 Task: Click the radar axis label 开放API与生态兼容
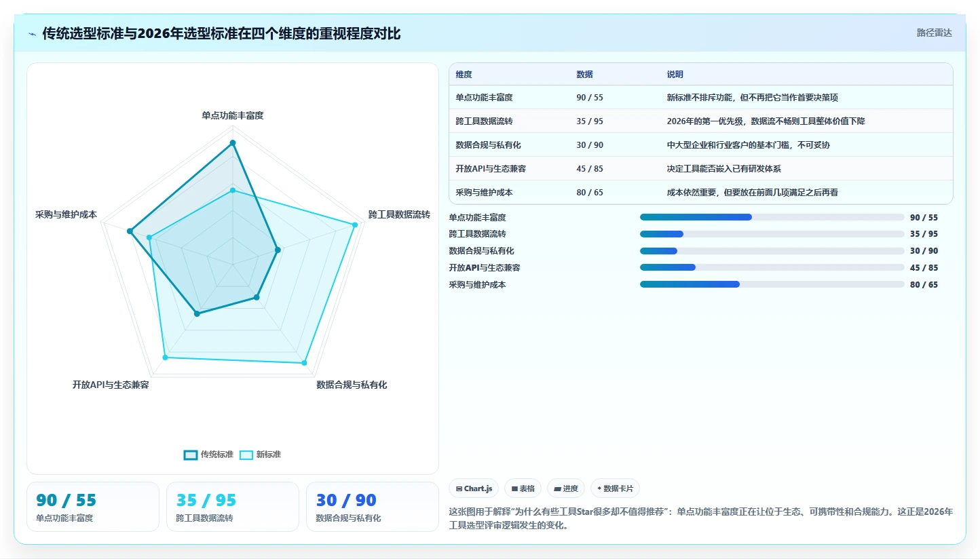(x=111, y=385)
